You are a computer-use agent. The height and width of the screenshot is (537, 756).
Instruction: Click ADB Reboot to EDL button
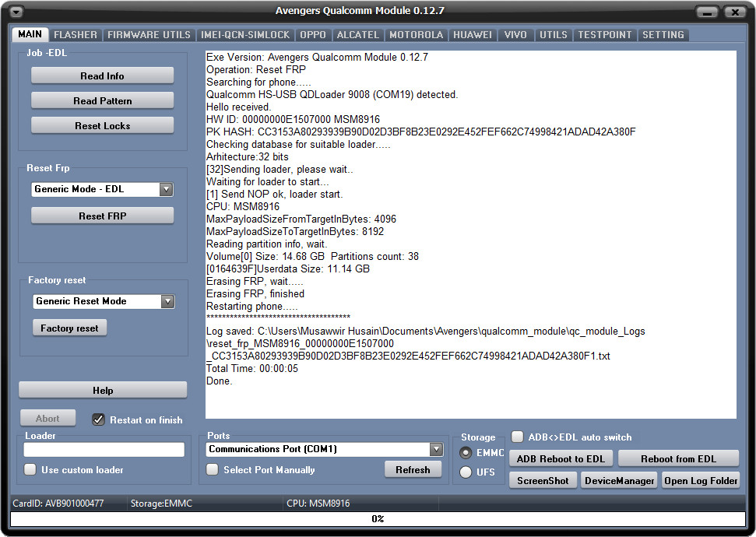(x=561, y=459)
